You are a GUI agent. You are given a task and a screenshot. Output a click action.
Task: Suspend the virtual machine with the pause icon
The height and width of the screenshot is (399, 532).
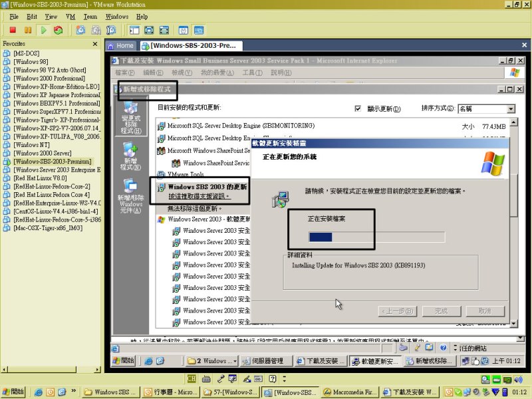[x=28, y=30]
